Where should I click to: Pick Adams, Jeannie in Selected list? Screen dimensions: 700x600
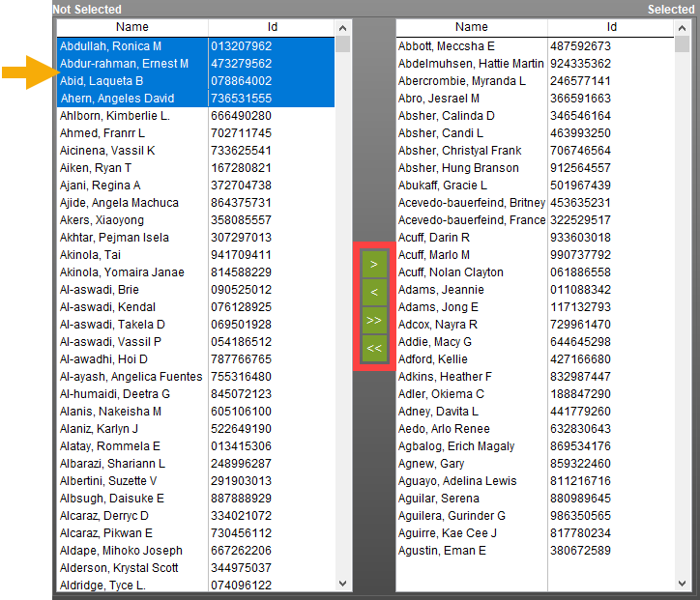click(535, 290)
